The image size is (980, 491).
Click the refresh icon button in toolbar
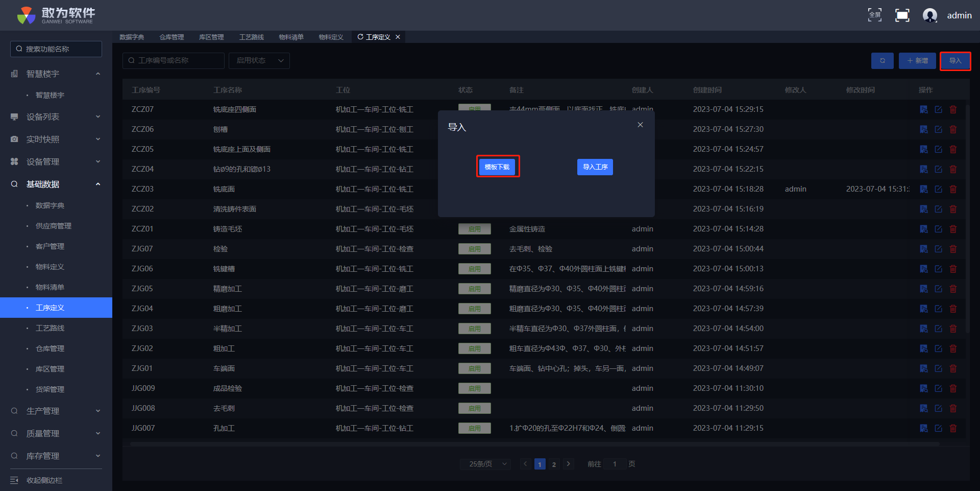tap(882, 61)
